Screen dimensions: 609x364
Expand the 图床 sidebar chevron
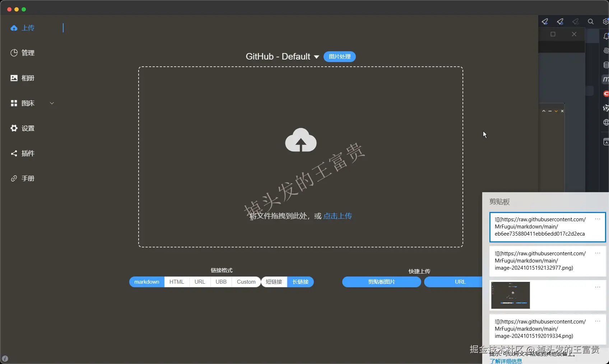click(x=52, y=103)
